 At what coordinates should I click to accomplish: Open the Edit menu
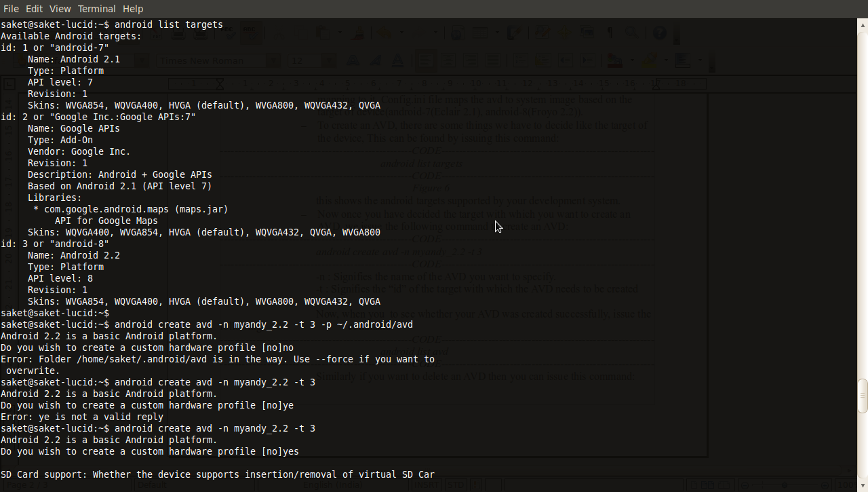tap(34, 9)
